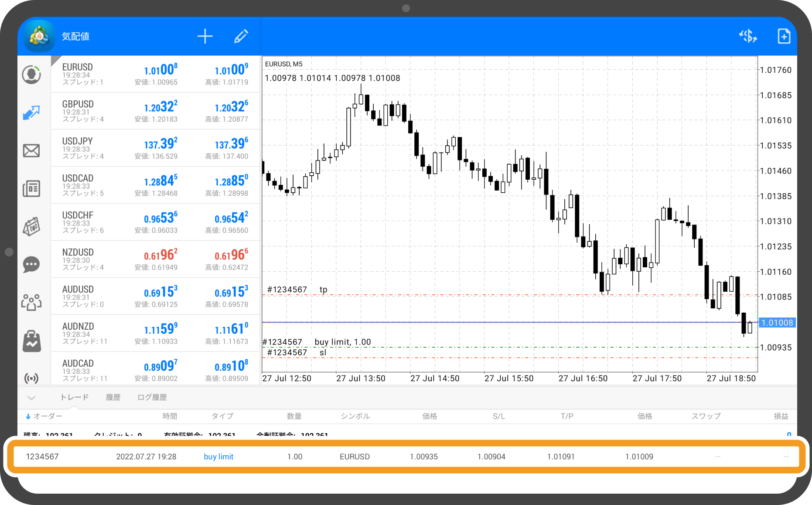Viewport: 812px width, 505px height.
Task: Open the accounts profile sidebar icon
Action: click(x=31, y=75)
